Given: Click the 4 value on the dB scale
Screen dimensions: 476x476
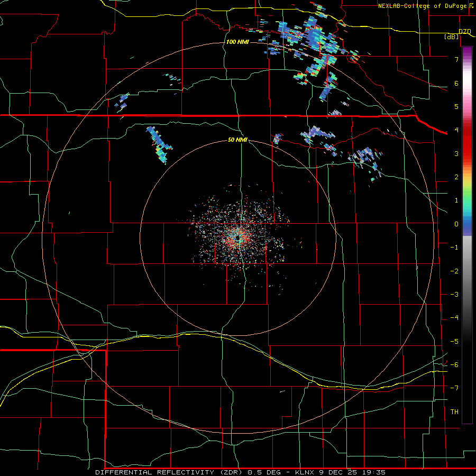Looking at the screenshot, I should tap(456, 130).
